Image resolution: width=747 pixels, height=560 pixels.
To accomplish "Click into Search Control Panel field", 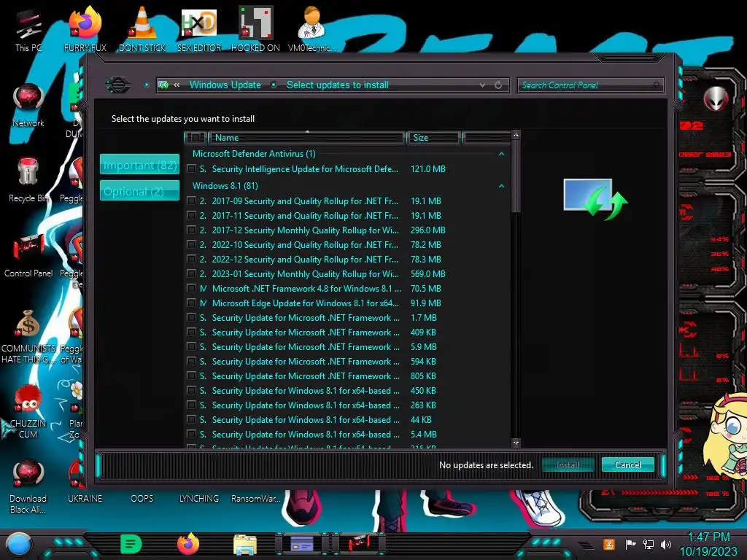I will click(590, 85).
